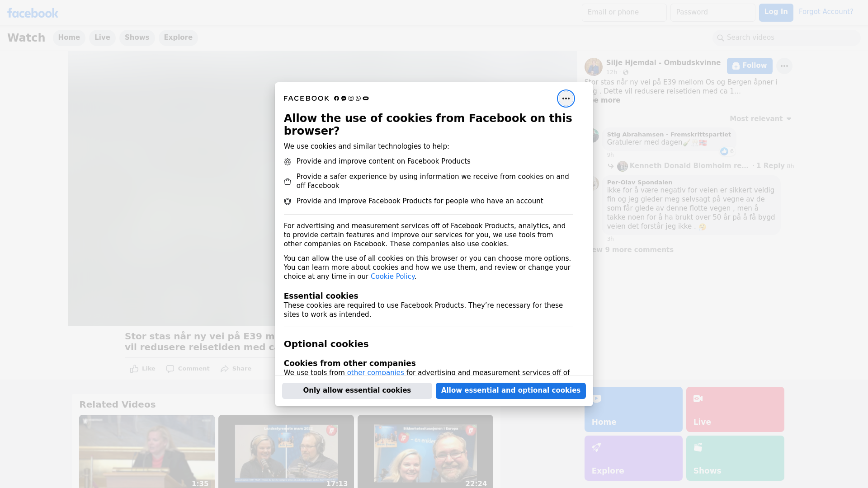The height and width of the screenshot is (488, 868).
Task: Select the Home tab in Watch bar
Action: [69, 38]
